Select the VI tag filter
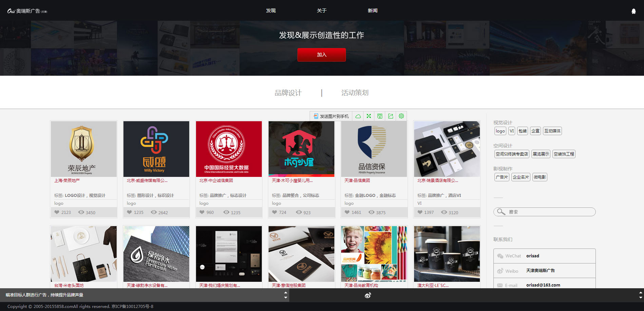Viewport: 644px width, 311px height. click(512, 131)
